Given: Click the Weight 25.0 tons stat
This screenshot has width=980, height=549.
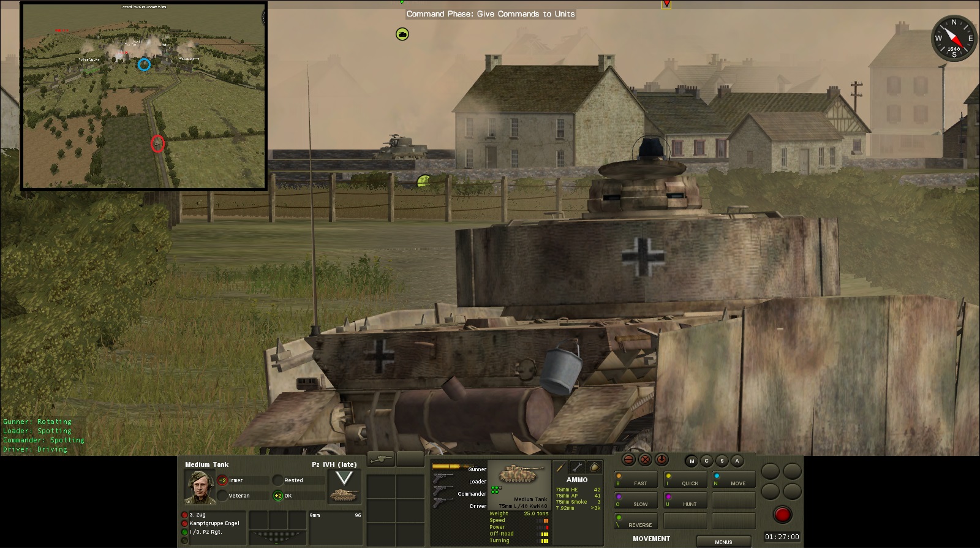Looking at the screenshot, I should [x=519, y=513].
